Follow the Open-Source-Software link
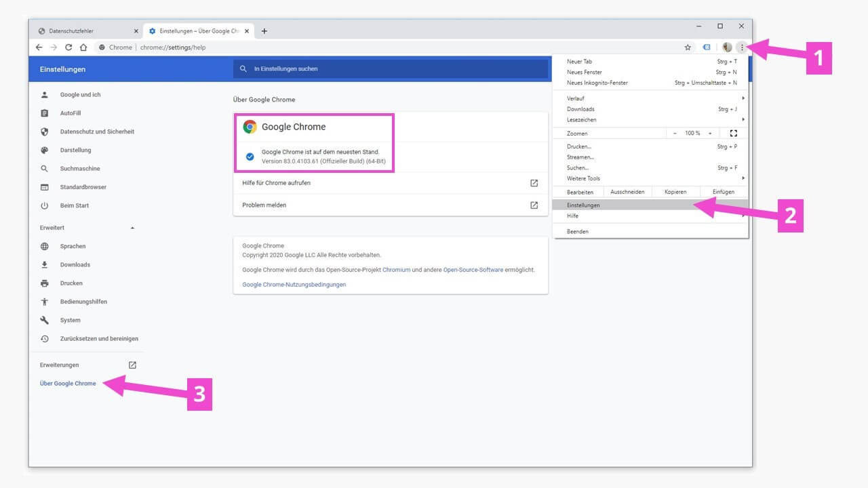Image resolution: width=868 pixels, height=488 pixels. 473,270
